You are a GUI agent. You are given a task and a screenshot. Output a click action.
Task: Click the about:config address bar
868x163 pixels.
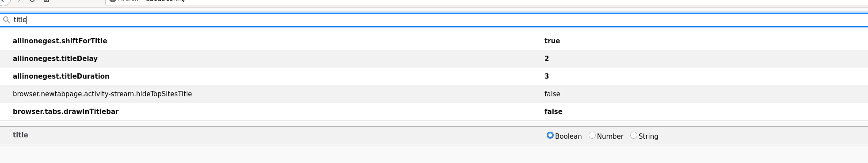[x=486, y=1]
